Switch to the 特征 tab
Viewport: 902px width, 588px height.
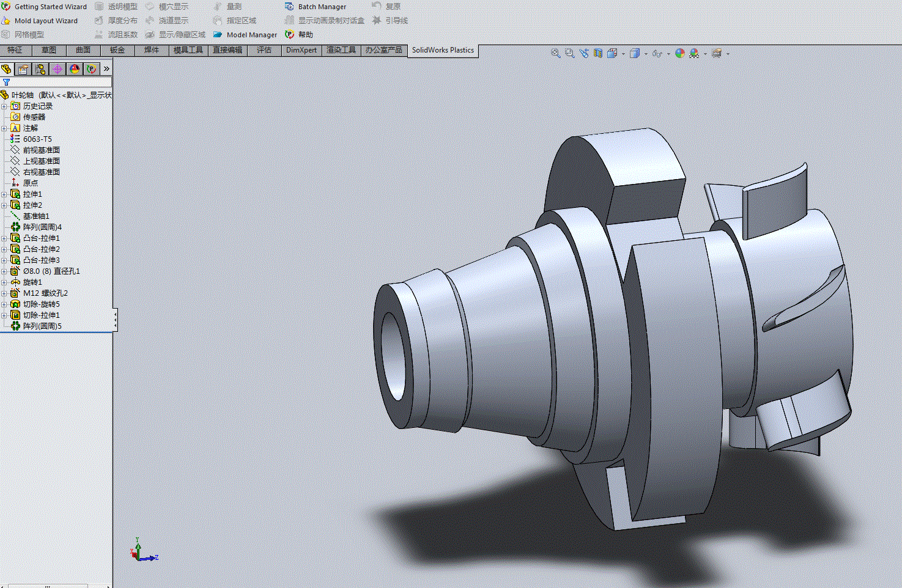15,50
